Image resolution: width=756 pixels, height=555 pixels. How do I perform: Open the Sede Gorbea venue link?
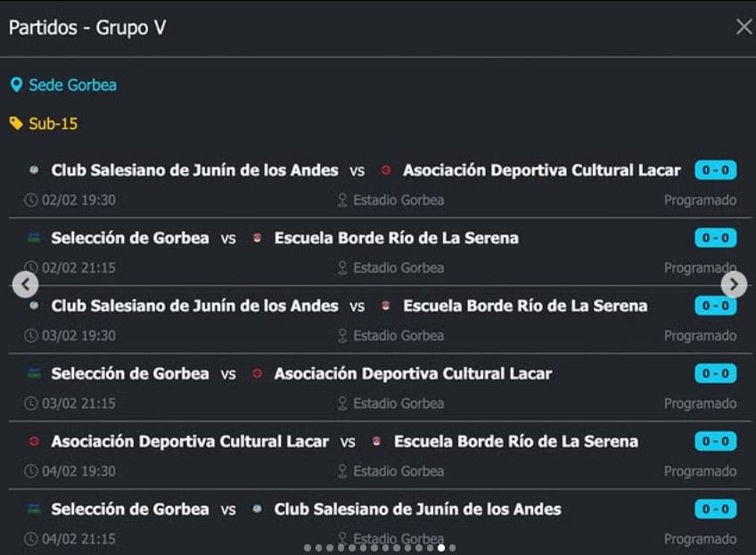click(72, 86)
